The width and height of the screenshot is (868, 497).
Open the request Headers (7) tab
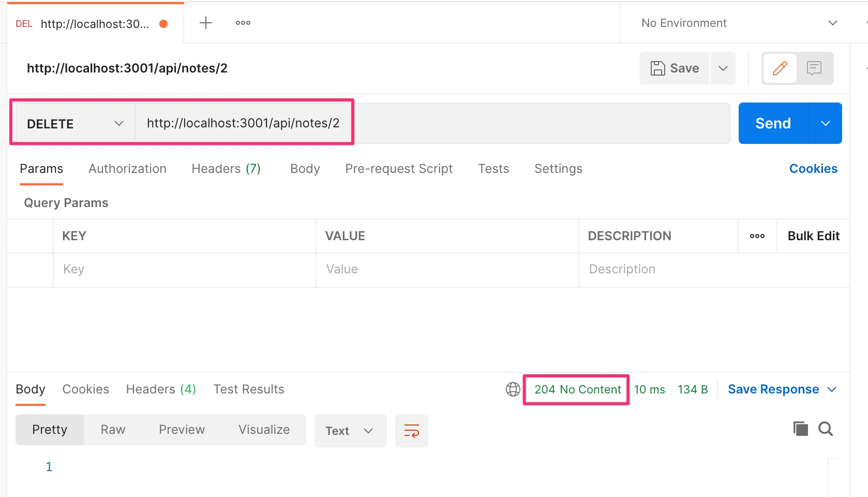[226, 169]
